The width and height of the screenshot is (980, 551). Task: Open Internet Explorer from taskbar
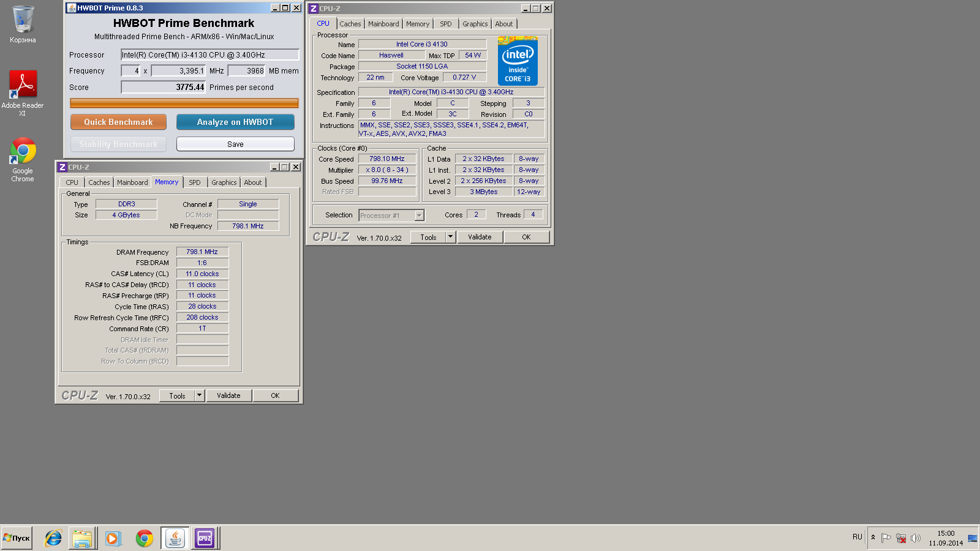54,538
